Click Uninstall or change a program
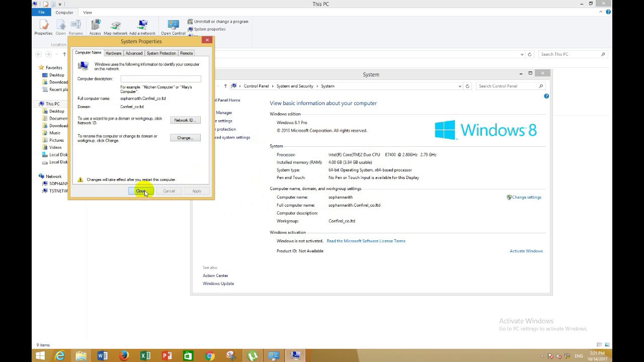This screenshot has width=644, height=362. 218,22
